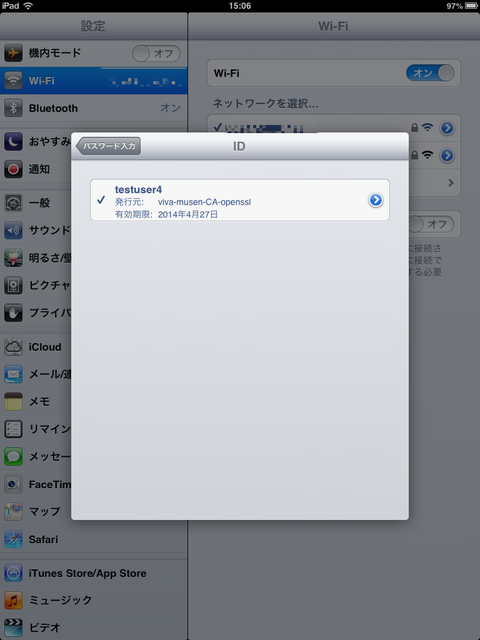The width and height of the screenshot is (480, 640).
Task: Open the Privacy hand icon
Action: [x=13, y=313]
